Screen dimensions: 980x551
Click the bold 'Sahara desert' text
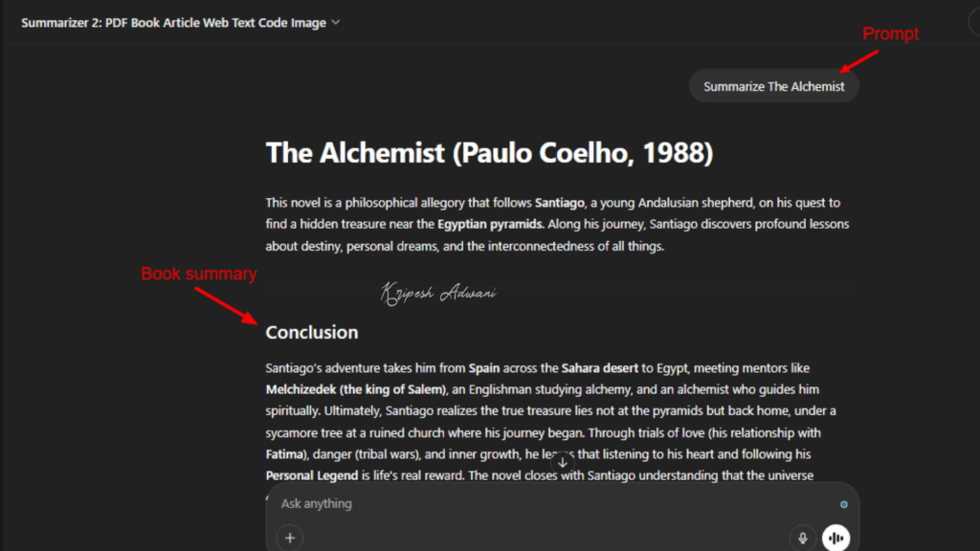pos(599,367)
